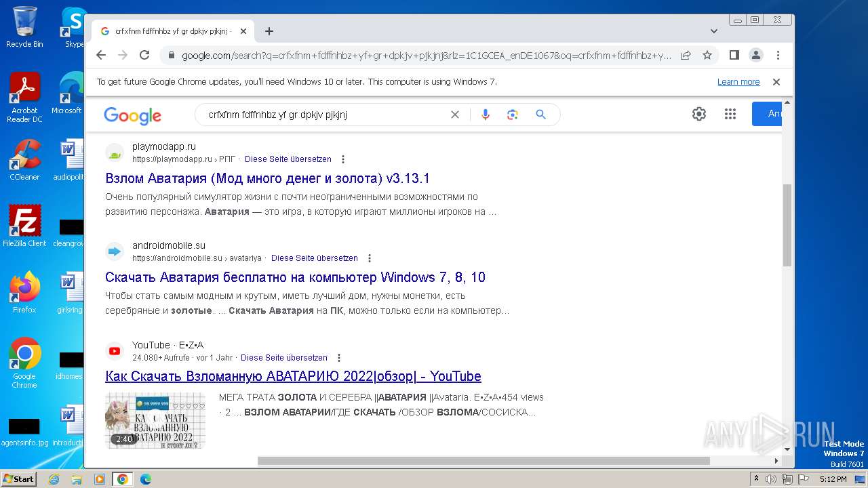Translate the androidmobile.su result page

tap(315, 258)
